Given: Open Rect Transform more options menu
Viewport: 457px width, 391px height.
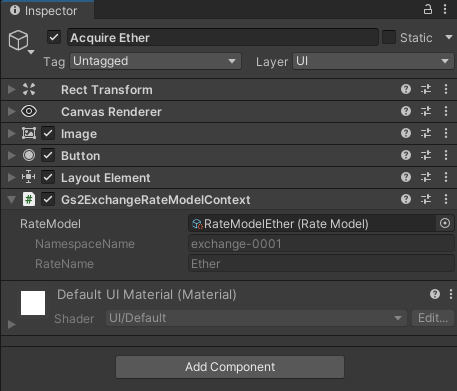Looking at the screenshot, I should [446, 89].
